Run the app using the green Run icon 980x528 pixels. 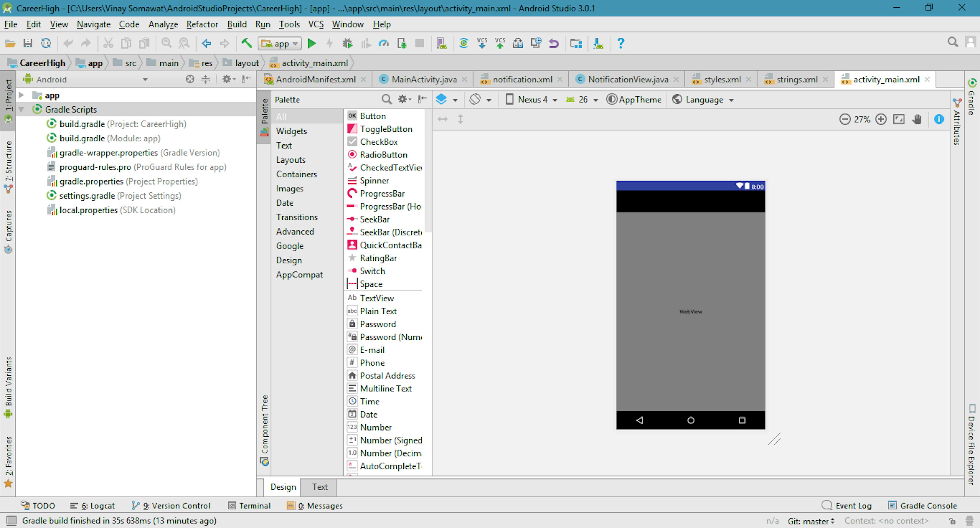312,43
